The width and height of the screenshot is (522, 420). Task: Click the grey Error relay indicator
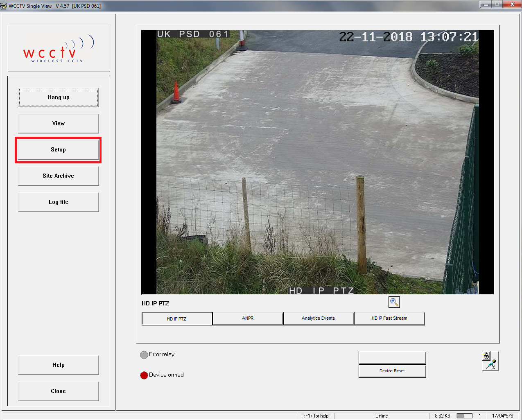click(144, 355)
